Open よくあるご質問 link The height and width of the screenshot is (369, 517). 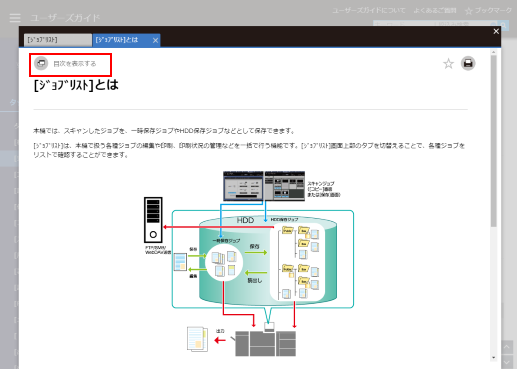pyautogui.click(x=435, y=11)
